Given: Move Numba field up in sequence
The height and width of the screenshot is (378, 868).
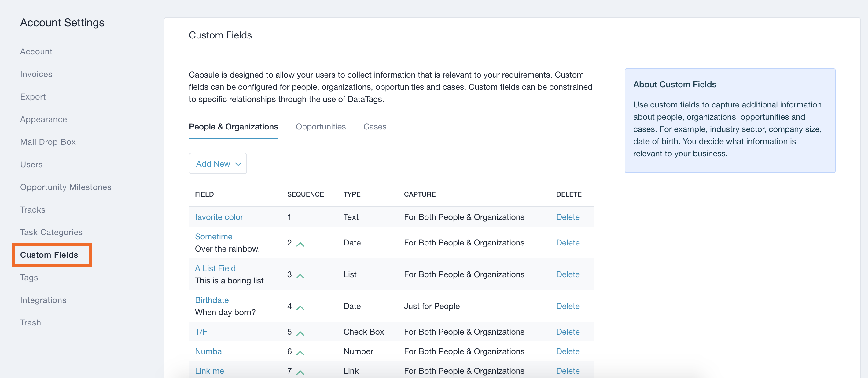Looking at the screenshot, I should [x=300, y=352].
